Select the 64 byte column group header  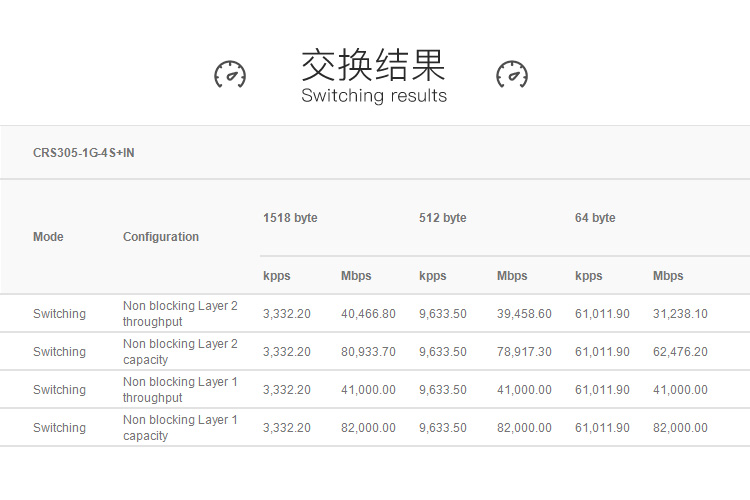(595, 218)
